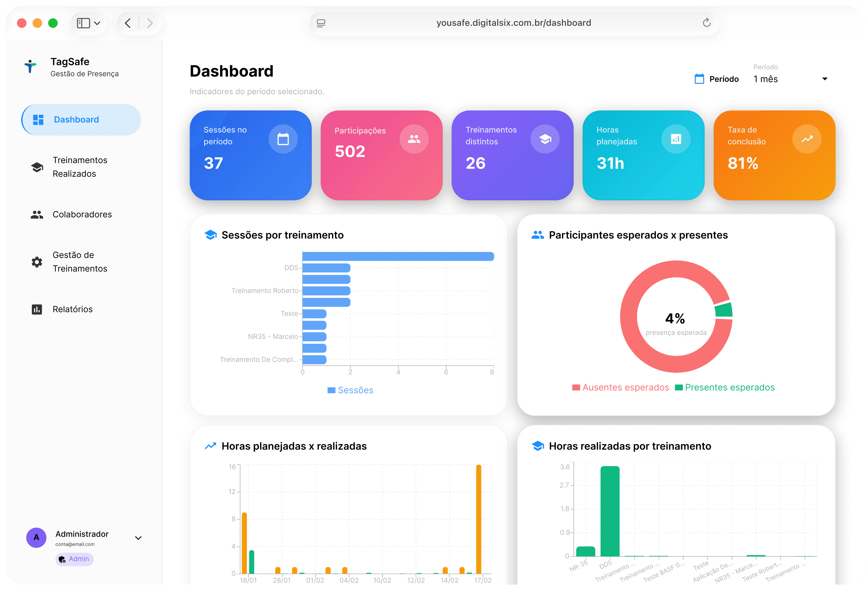868x590 pixels.
Task: Toggle Presentes esperados legend item
Action: [725, 387]
